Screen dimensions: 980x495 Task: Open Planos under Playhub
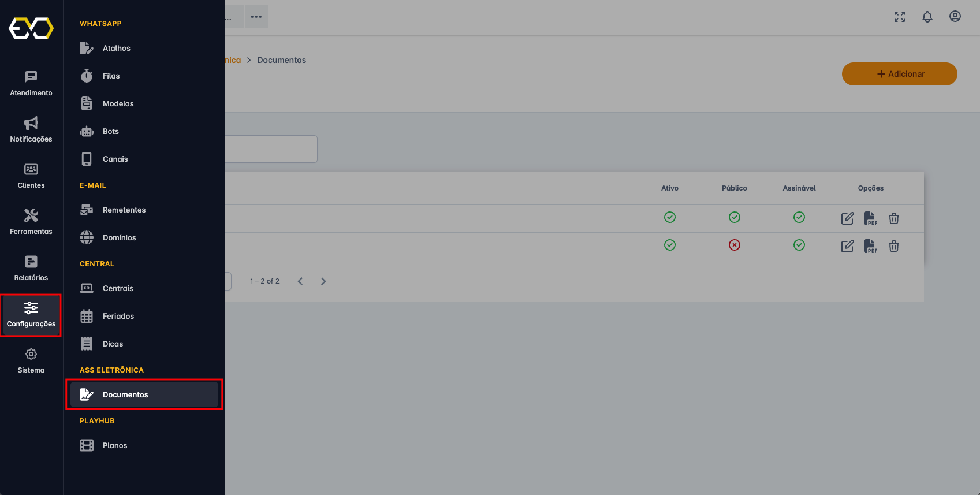(114, 445)
